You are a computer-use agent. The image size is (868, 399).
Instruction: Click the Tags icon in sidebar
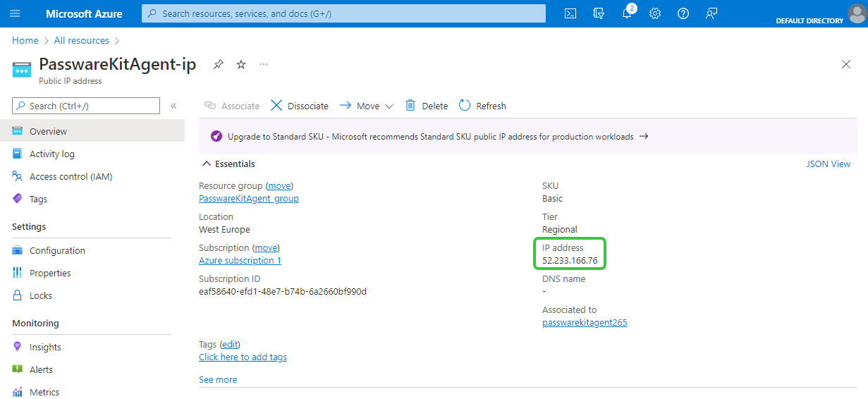[x=18, y=199]
